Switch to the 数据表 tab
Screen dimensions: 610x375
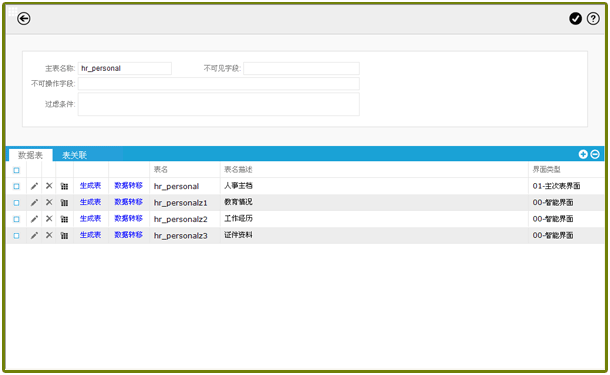pos(30,155)
